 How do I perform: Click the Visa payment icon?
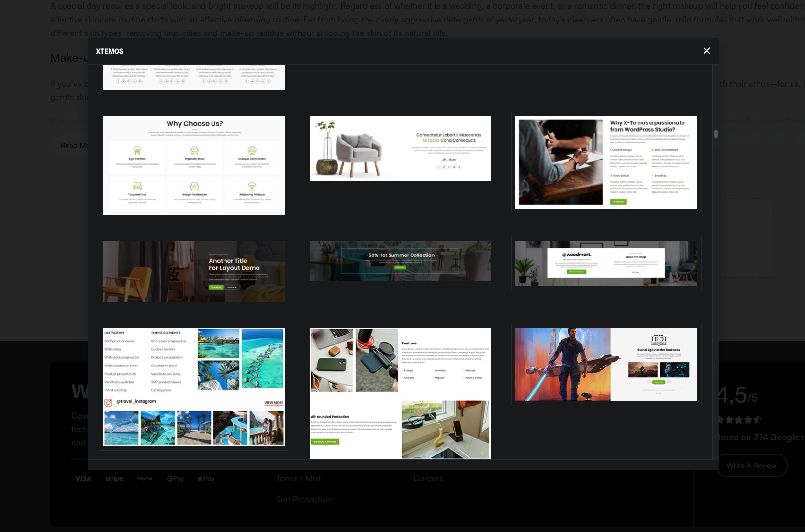tap(83, 479)
